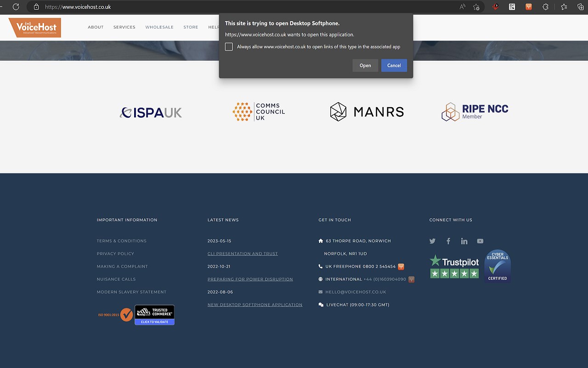
Task: Open the Modern Slavery Statement link
Action: [x=131, y=292]
